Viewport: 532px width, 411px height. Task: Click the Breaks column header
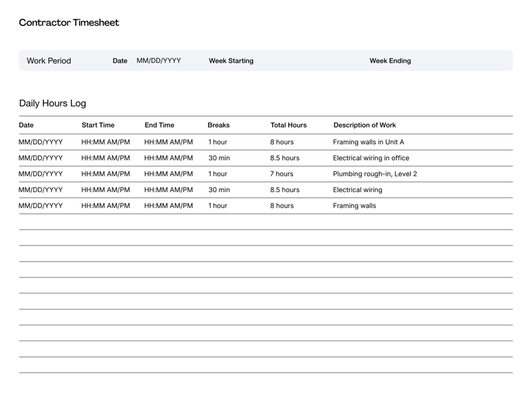(x=217, y=125)
